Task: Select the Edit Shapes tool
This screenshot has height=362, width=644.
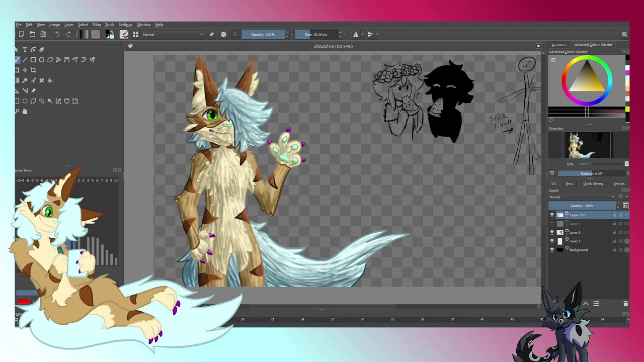Action: [x=33, y=49]
